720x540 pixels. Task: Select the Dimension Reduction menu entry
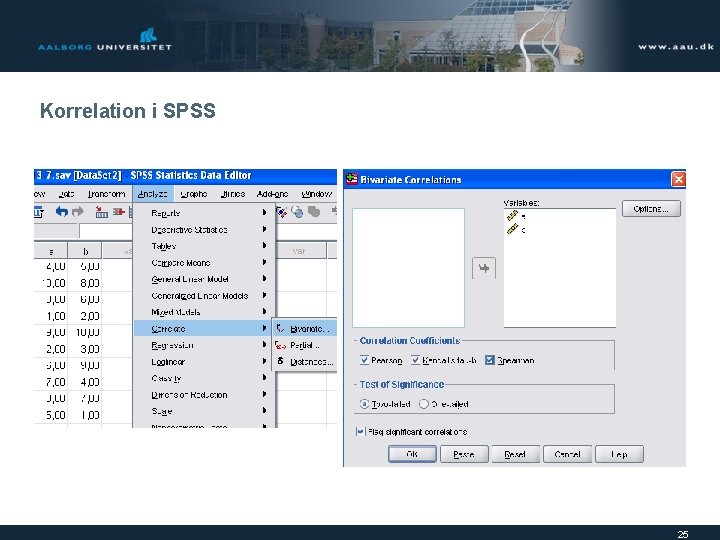pyautogui.click(x=204, y=395)
